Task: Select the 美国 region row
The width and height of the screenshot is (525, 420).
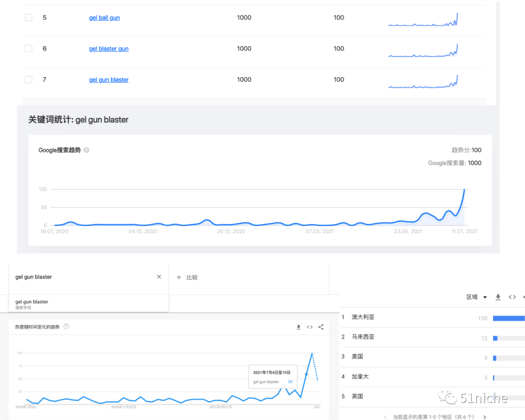Action: coord(432,357)
